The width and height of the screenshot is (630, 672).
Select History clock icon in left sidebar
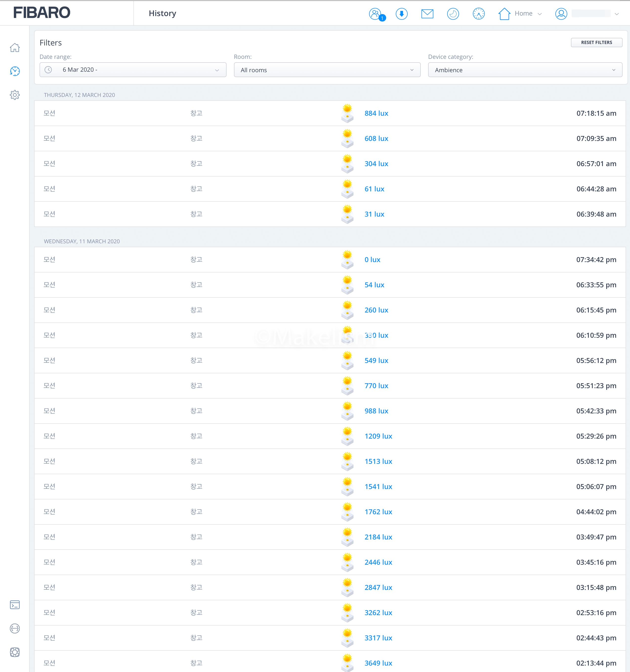pos(15,71)
